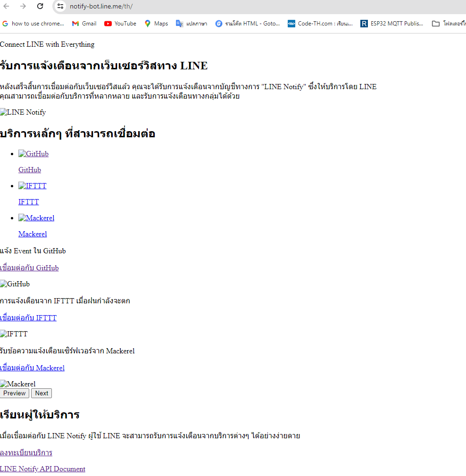Open the bookmarks folder at the right end
The height and width of the screenshot is (476, 466).
449,24
